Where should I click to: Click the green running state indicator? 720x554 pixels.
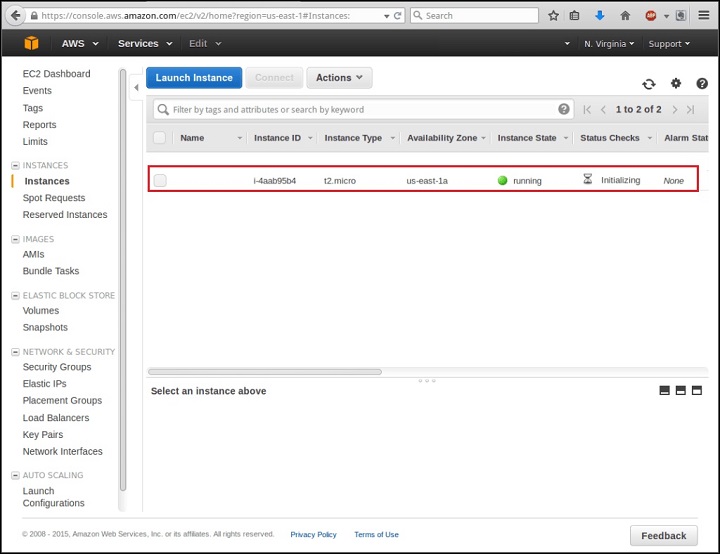pos(502,181)
